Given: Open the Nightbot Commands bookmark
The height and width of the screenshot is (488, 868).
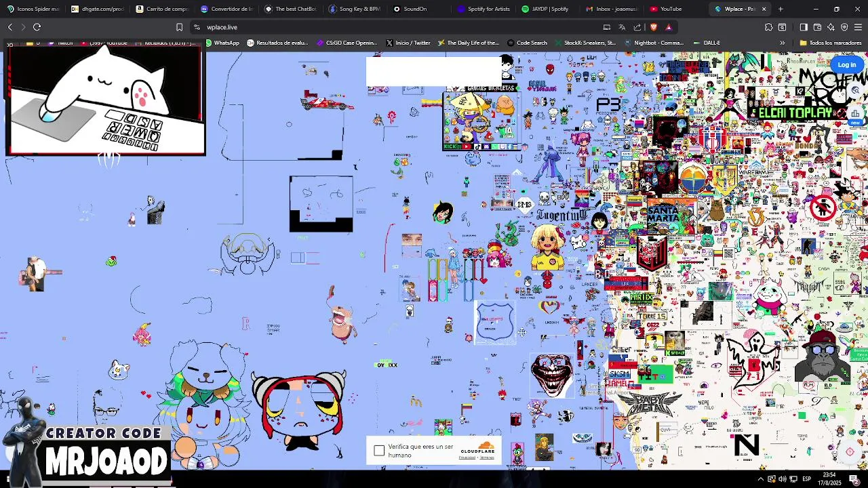Looking at the screenshot, I should click(x=654, y=43).
